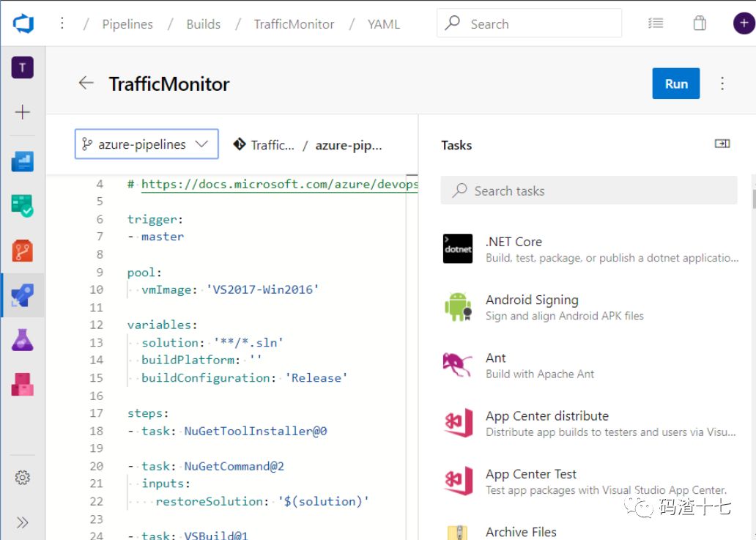Click the blue Run button
Image resolution: width=756 pixels, height=540 pixels.
(x=675, y=84)
